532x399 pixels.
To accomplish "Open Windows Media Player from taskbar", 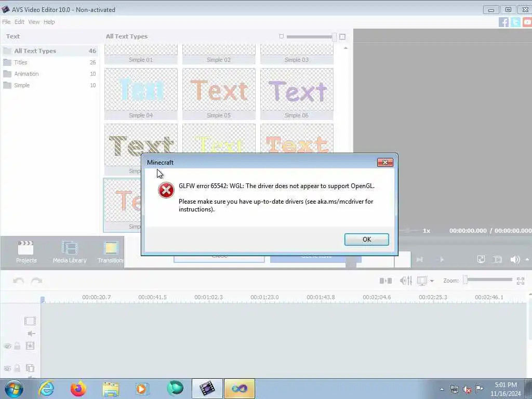I will [x=141, y=389].
